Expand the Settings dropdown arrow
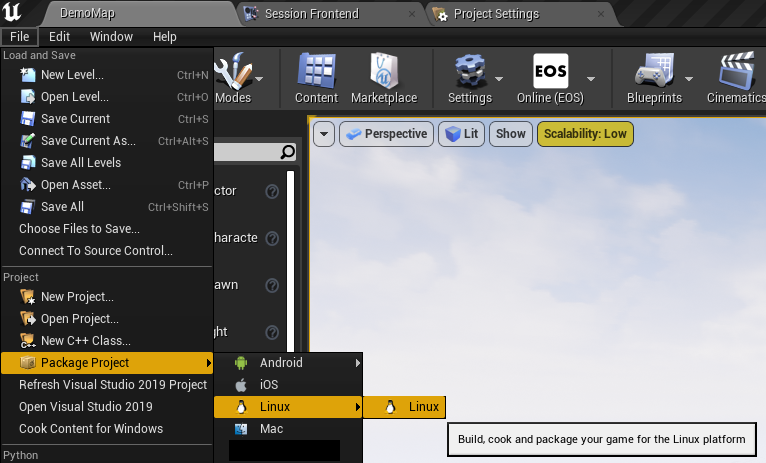766x463 pixels. click(499, 79)
